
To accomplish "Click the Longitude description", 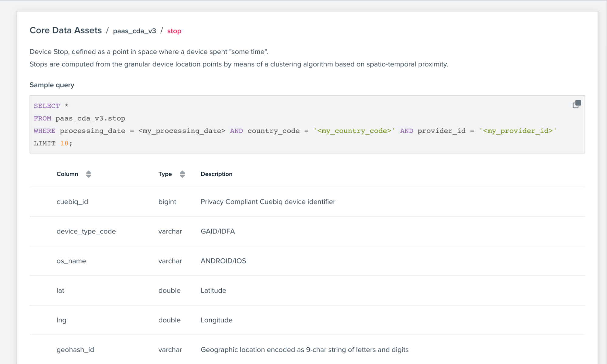I will pyautogui.click(x=217, y=320).
